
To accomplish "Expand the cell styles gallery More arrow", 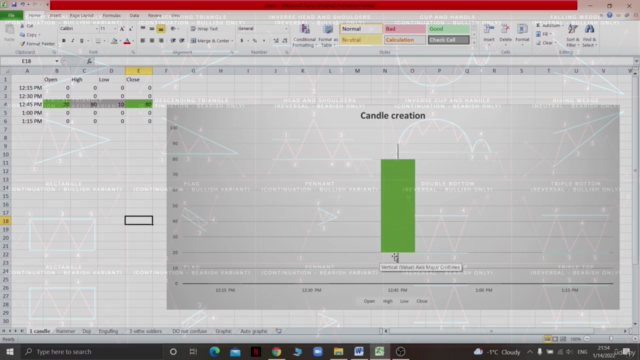I will pos(474,42).
